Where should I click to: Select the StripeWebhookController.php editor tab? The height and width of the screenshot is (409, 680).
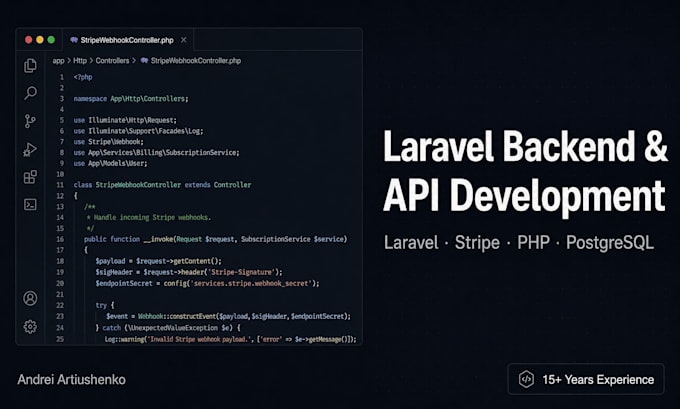pyautogui.click(x=128, y=40)
